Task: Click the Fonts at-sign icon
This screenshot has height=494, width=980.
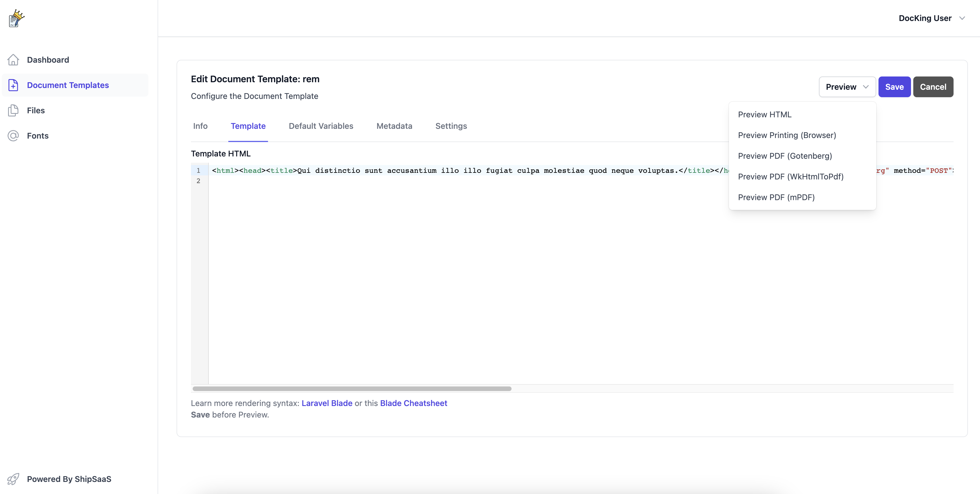Action: [x=13, y=136]
